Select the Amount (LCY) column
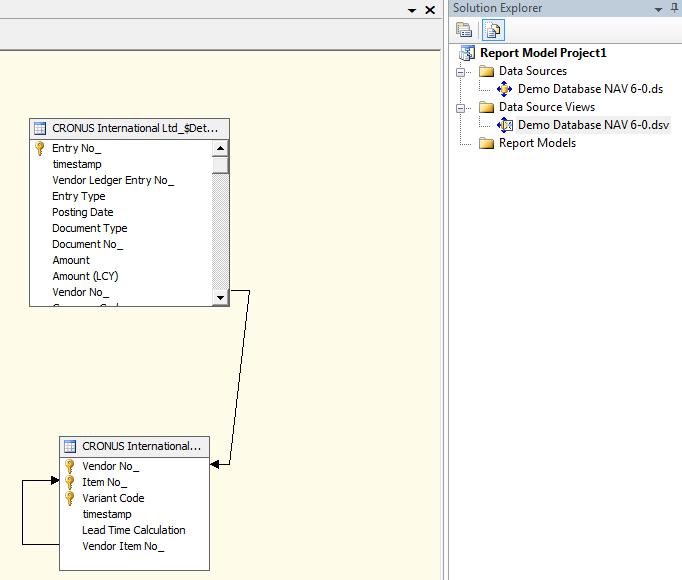682x580 pixels. [85, 276]
